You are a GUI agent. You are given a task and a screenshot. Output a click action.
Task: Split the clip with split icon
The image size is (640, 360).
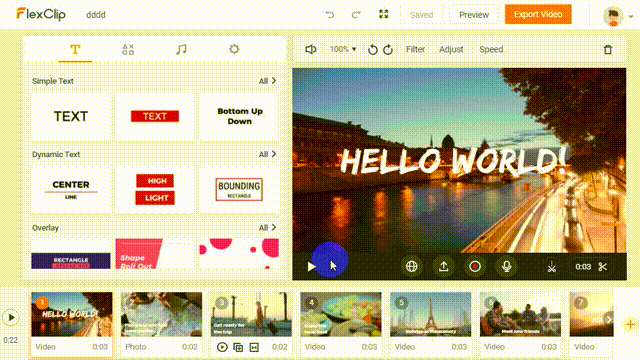point(551,267)
